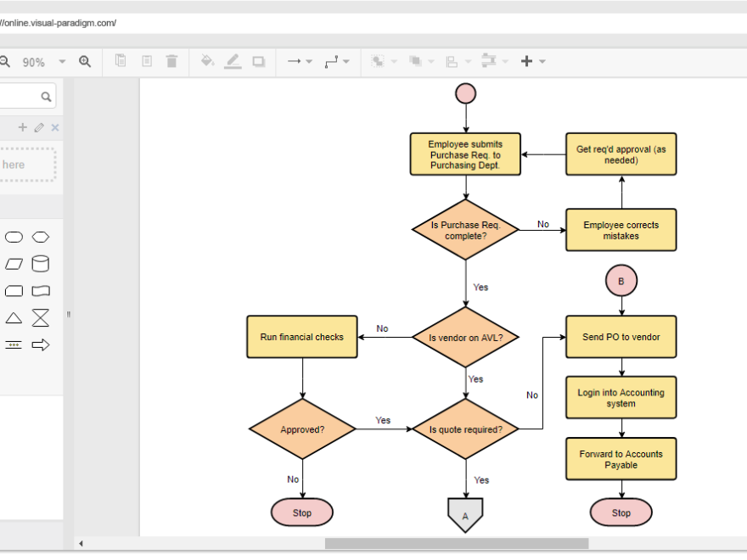This screenshot has height=560, width=747.
Task: Select the parallelogram shape in the shapes panel
Action: point(14,264)
